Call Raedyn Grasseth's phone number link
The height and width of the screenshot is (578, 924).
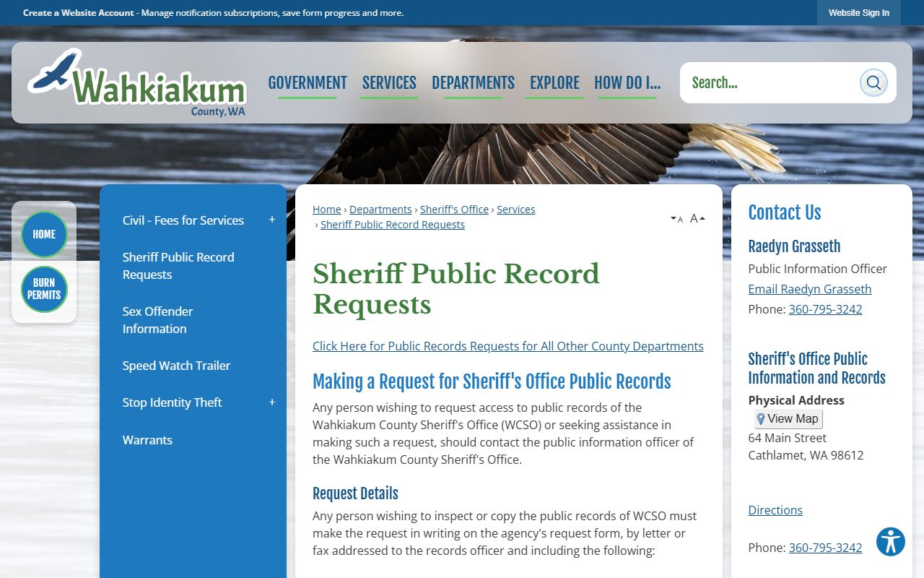(x=825, y=309)
